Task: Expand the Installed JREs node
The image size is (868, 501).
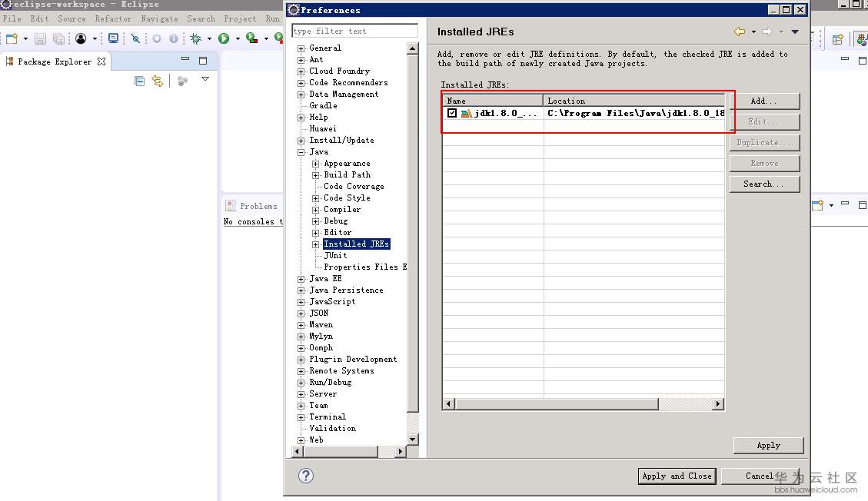Action: tap(315, 244)
